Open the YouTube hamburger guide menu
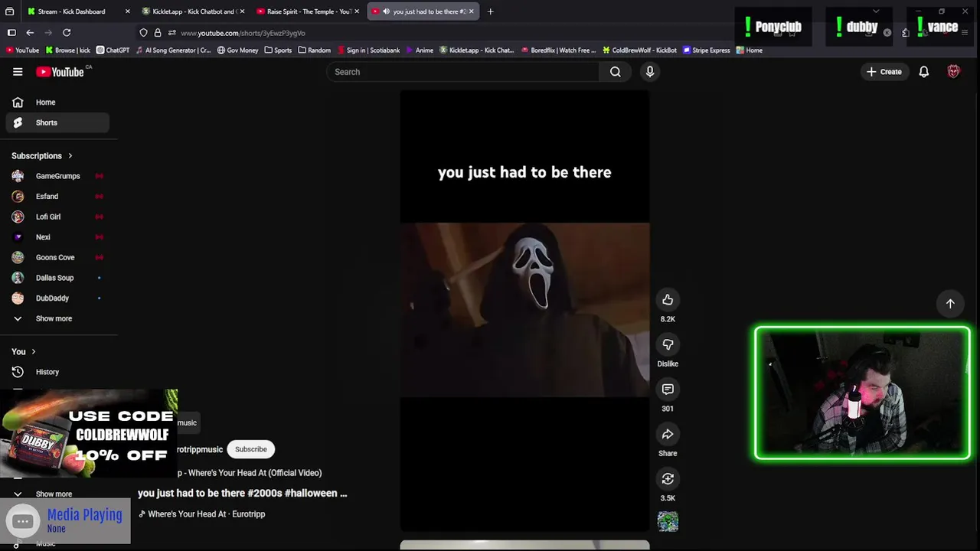This screenshot has height=551, width=980. tap(18, 72)
